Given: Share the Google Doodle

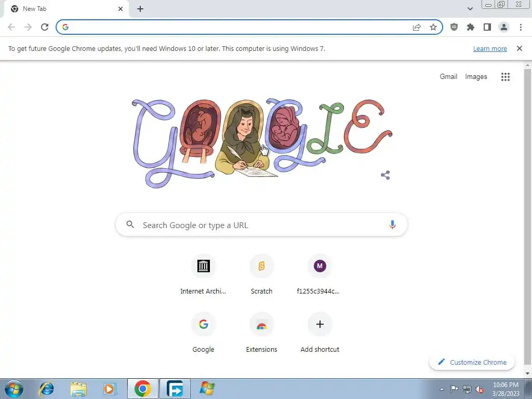Looking at the screenshot, I should pyautogui.click(x=385, y=175).
